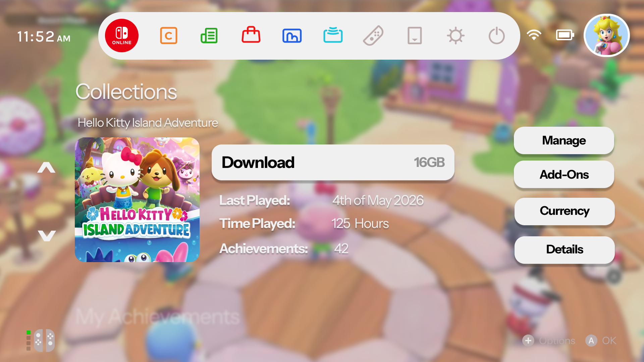This screenshot has width=644, height=362.
Task: Open the Controllers icon
Action: pyautogui.click(x=373, y=36)
